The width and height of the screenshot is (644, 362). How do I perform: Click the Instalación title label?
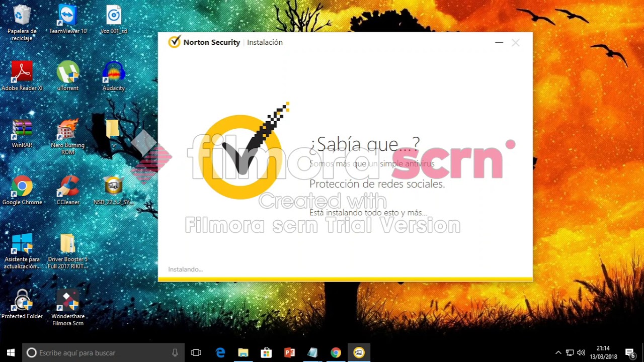(265, 42)
